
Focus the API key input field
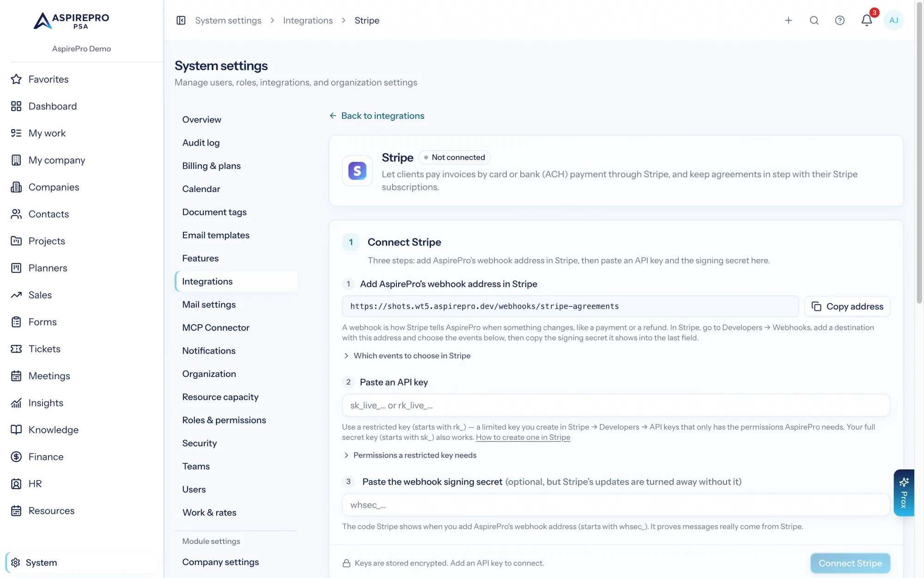[x=616, y=406]
